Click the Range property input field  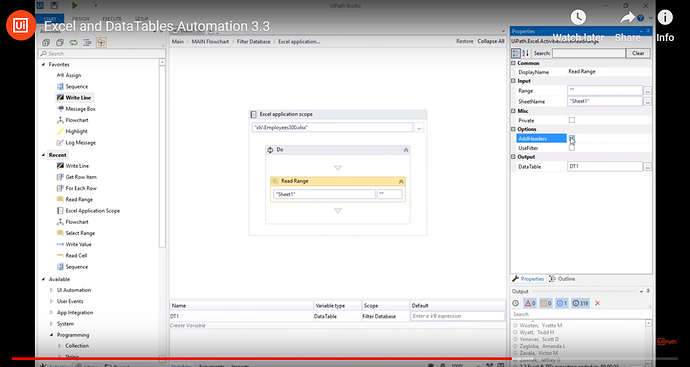tap(605, 91)
